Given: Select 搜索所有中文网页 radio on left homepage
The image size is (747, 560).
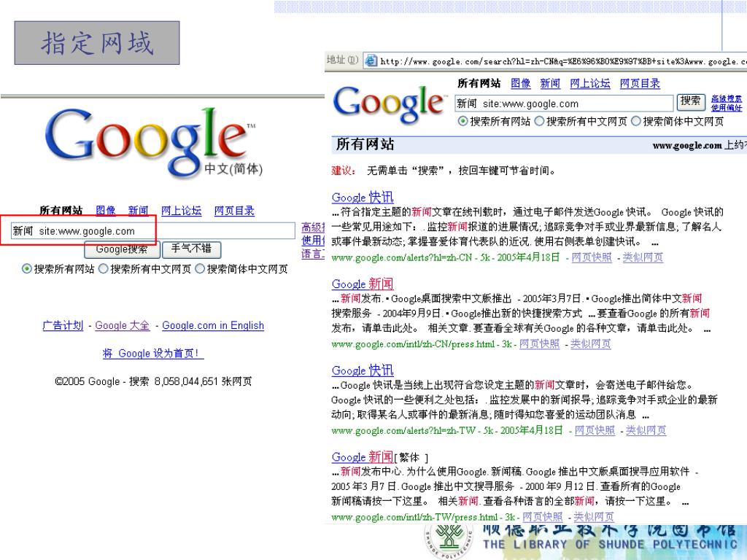Looking at the screenshot, I should (103, 269).
